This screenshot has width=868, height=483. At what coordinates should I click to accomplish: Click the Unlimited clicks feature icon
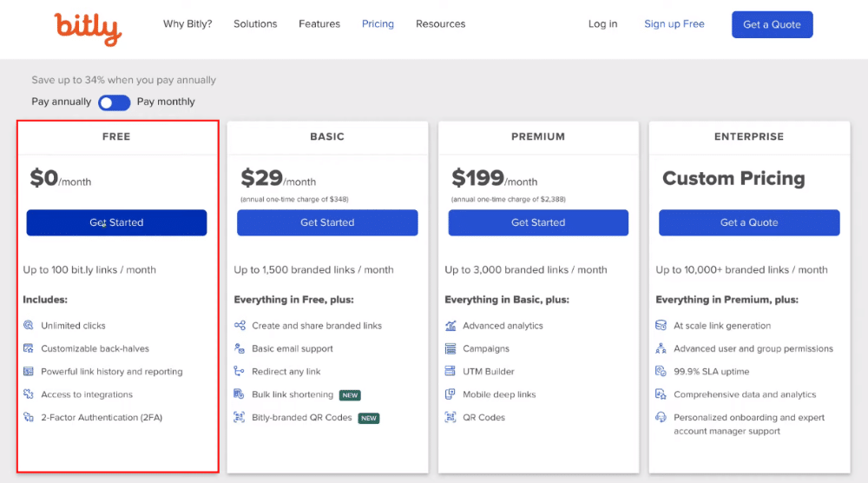(x=29, y=325)
